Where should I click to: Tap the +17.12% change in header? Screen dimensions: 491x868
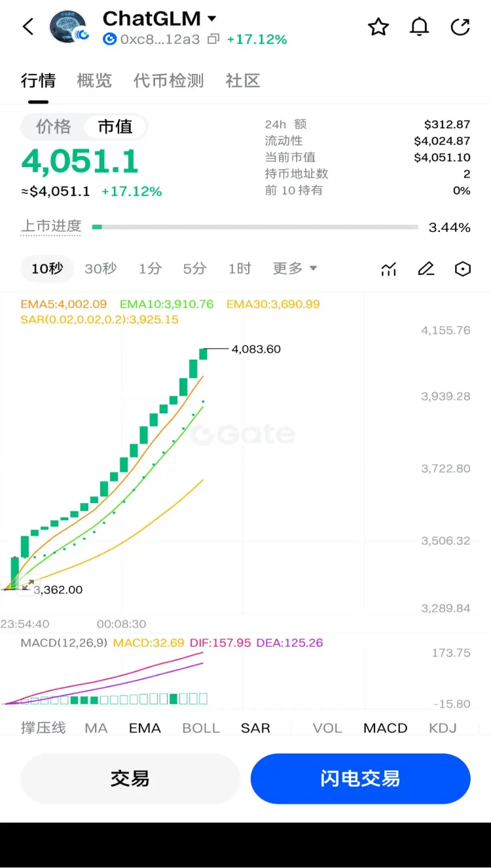(257, 39)
